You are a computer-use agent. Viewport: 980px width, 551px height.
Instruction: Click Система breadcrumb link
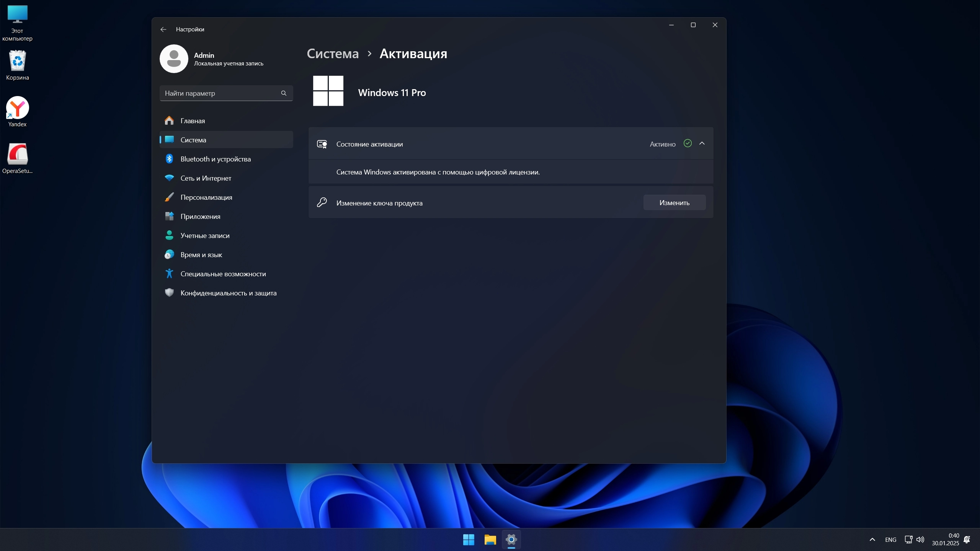pyautogui.click(x=333, y=54)
